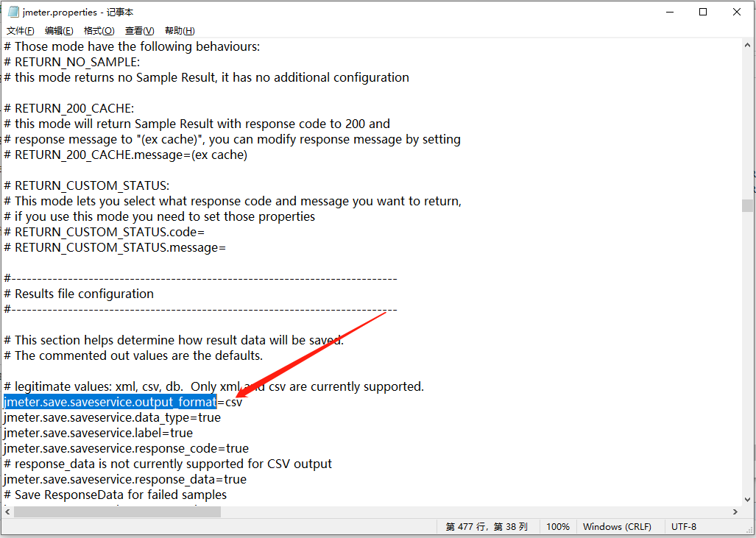Viewport: 756px width, 538px height.
Task: Click 'Sample Result with response code to 200' line
Action: point(197,124)
